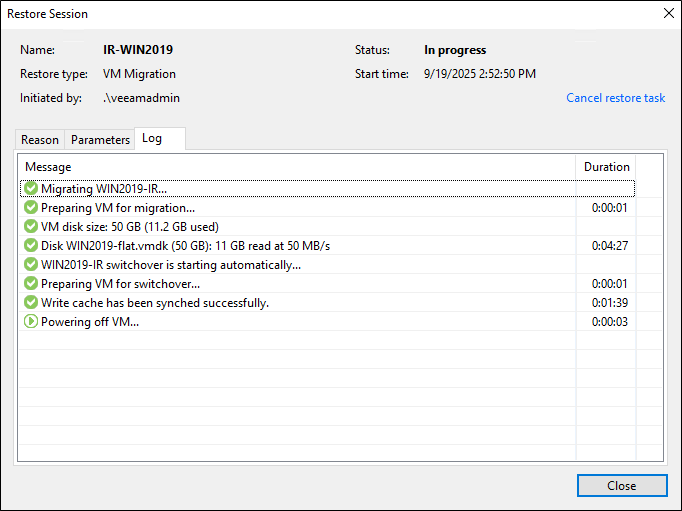
Task: Click success icon beside Write cache synched message
Action: tap(31, 303)
